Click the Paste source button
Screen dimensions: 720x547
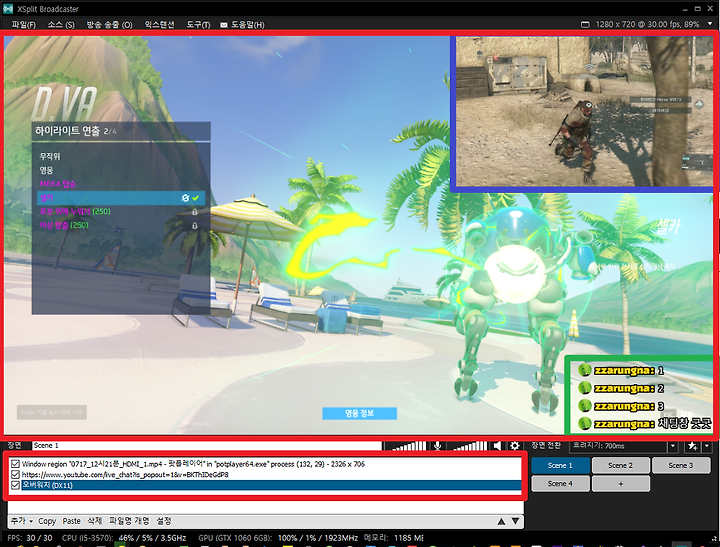tap(72, 521)
